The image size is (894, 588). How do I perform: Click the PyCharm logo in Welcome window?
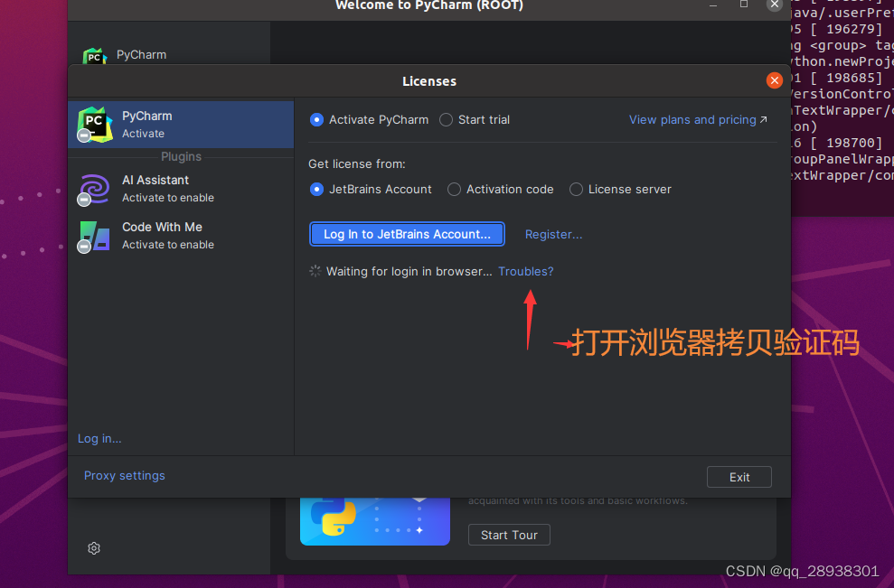95,56
